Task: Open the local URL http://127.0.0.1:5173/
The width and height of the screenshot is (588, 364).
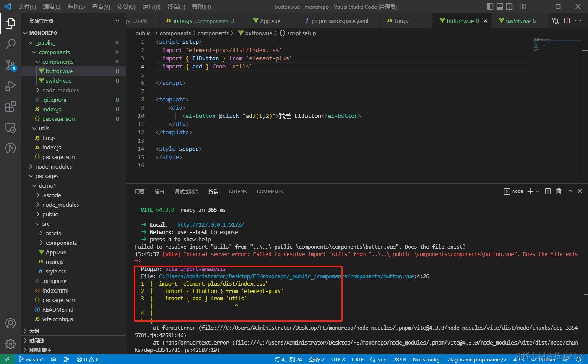Action: pyautogui.click(x=210, y=224)
